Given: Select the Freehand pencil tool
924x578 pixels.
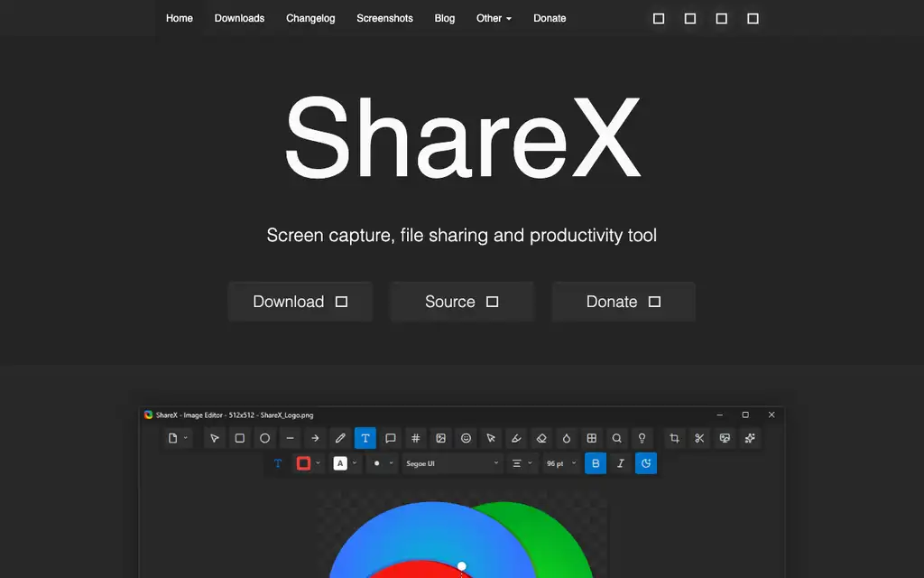Looking at the screenshot, I should point(340,438).
